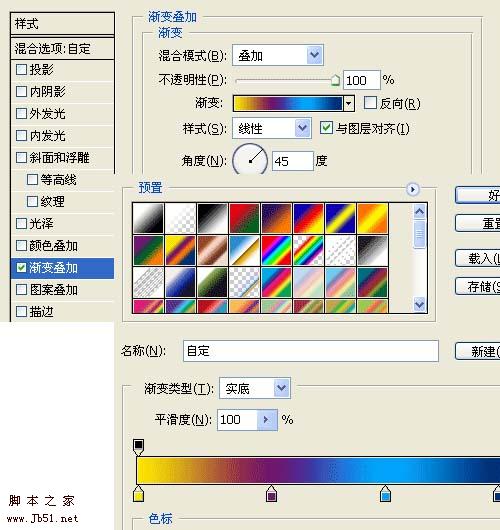The height and width of the screenshot is (530, 500).
Task: Click the 载入 load button
Action: pos(478,259)
